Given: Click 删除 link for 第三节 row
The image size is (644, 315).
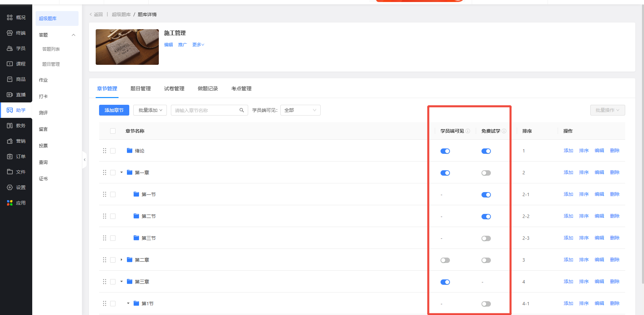Looking at the screenshot, I should 614,238.
